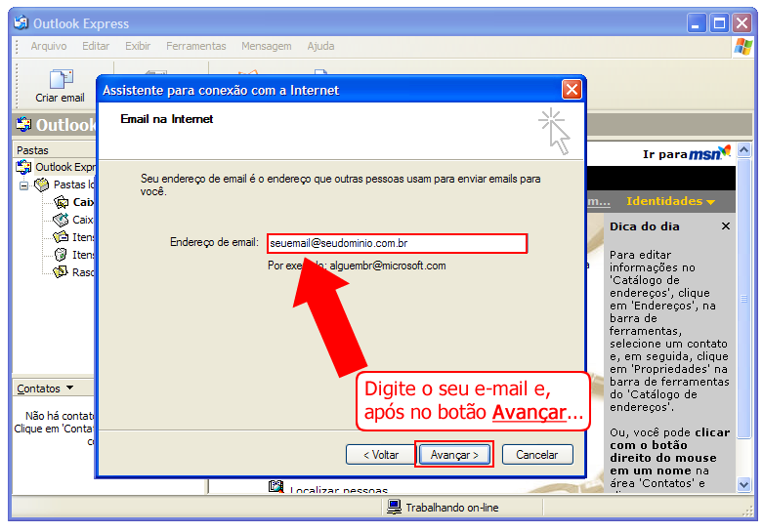Click the 'Dica do dia' heading
Screen dimensions: 763x532
click(x=644, y=226)
